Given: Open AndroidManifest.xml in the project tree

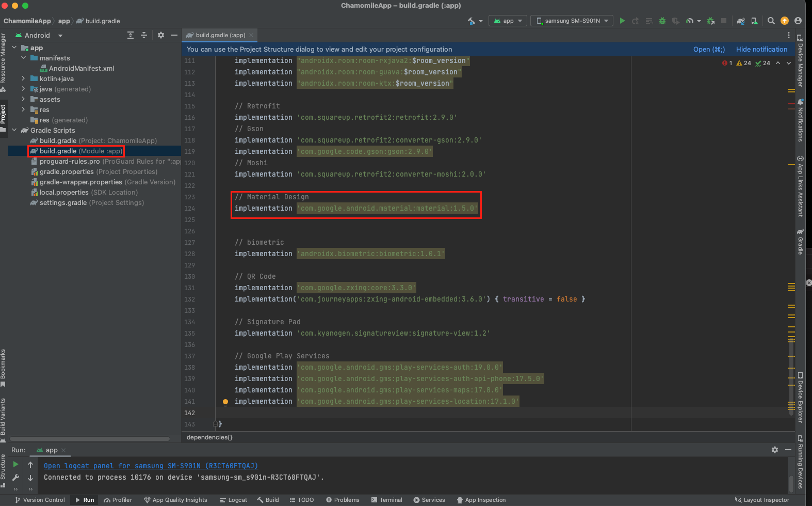Looking at the screenshot, I should coord(77,68).
